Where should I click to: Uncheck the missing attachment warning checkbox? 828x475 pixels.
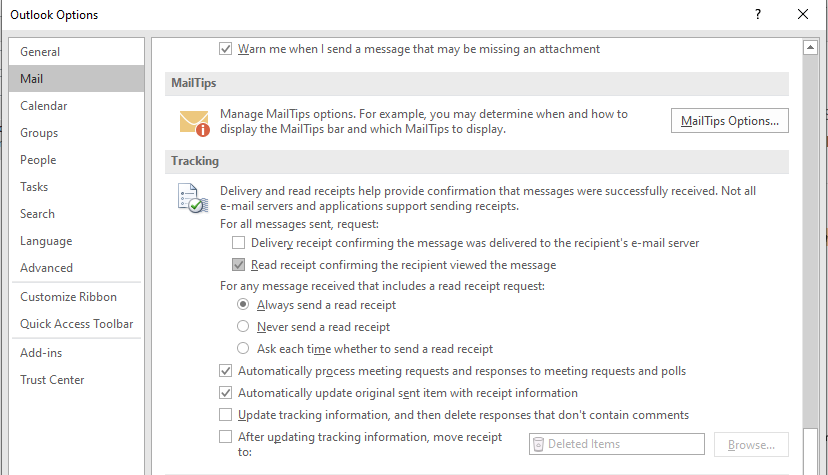(225, 48)
